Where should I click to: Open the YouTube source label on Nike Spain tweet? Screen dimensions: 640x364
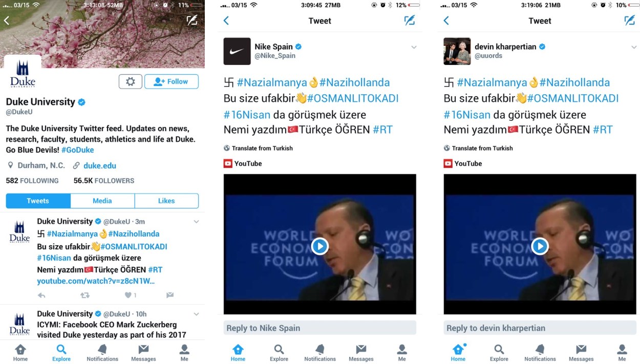click(243, 164)
